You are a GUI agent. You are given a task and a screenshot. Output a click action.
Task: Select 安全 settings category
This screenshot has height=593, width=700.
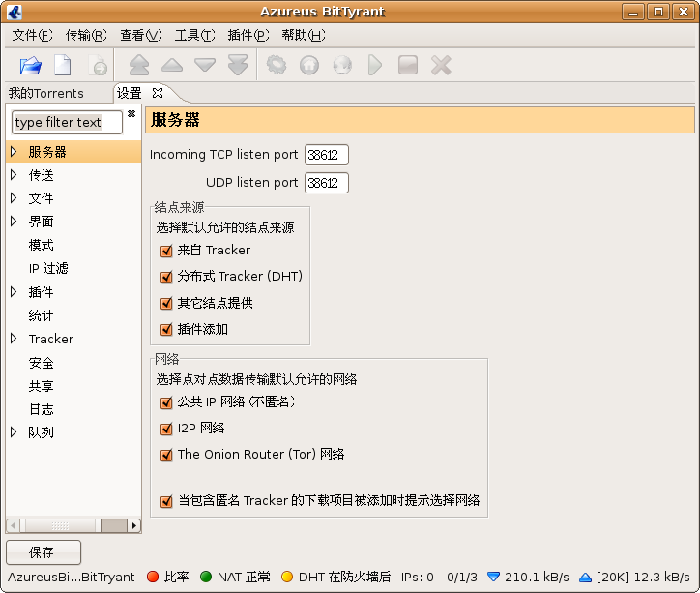41,363
